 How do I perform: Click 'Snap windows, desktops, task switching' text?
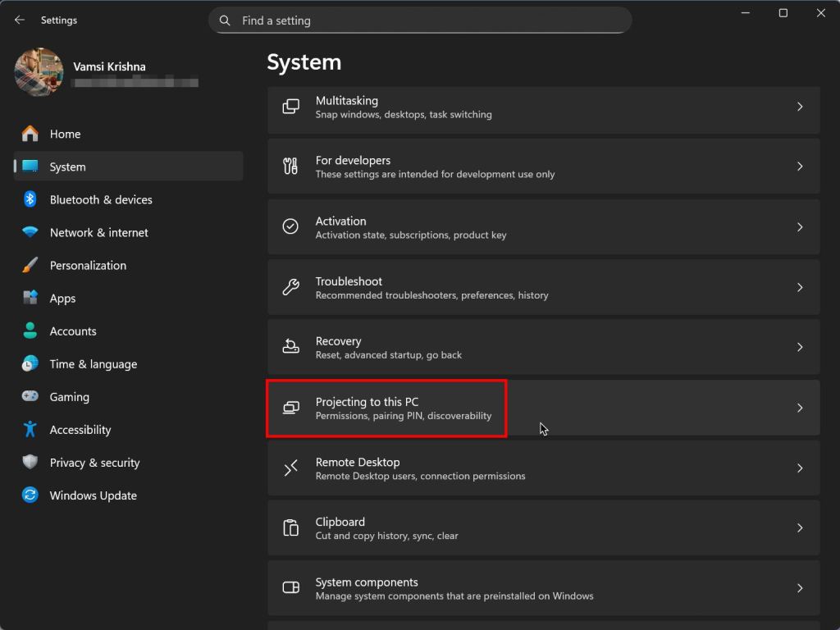404,114
